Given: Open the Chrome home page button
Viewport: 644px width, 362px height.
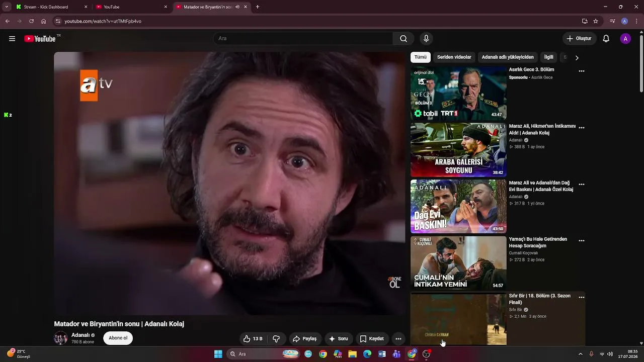Looking at the screenshot, I should pos(44,21).
